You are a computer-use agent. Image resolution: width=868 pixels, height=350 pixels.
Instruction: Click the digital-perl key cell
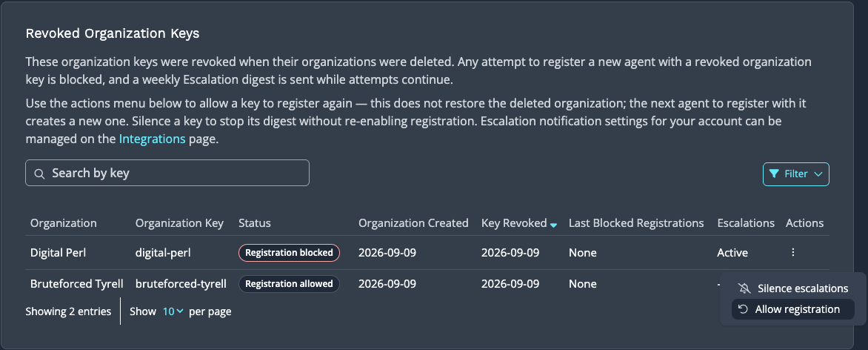coord(163,253)
